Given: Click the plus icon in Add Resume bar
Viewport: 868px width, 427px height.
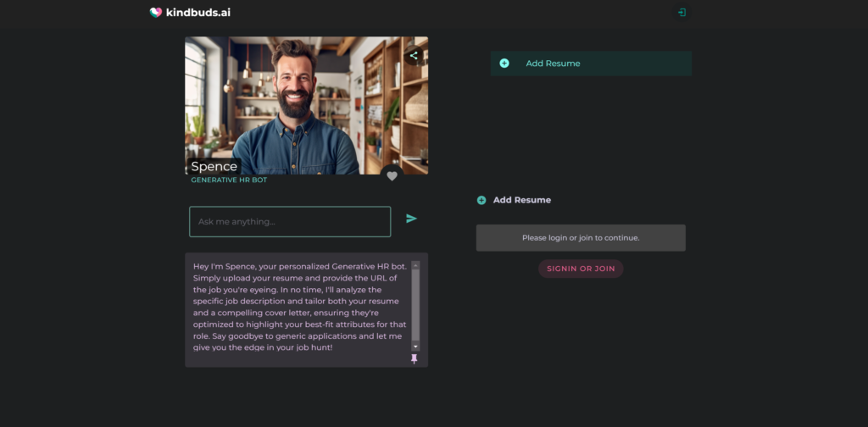Looking at the screenshot, I should [x=504, y=64].
